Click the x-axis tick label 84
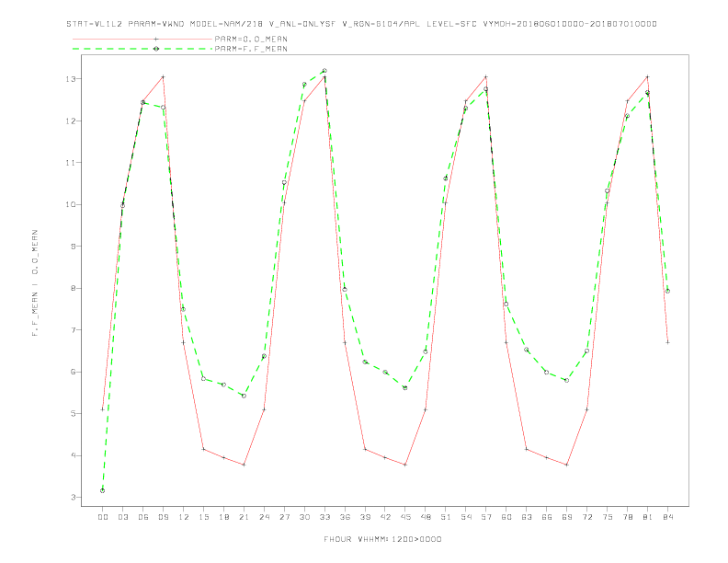The image size is (728, 563). click(667, 517)
